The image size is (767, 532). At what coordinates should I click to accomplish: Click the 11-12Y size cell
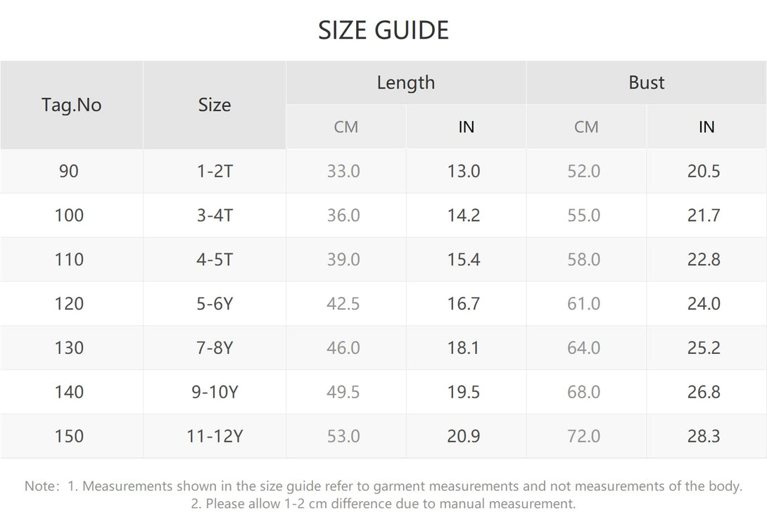(214, 436)
